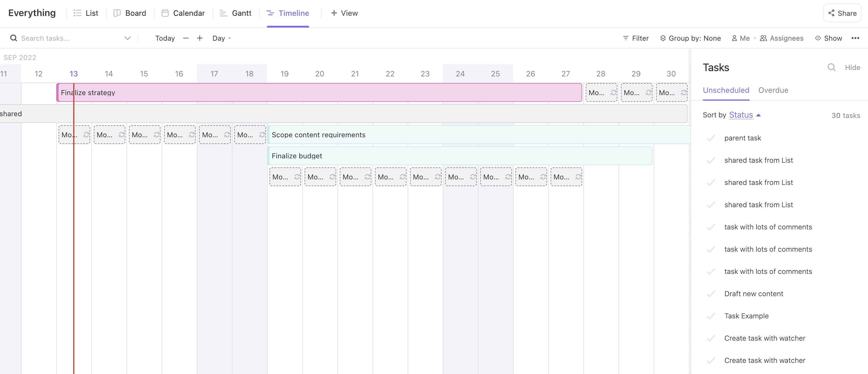The height and width of the screenshot is (374, 868).
Task: Check off 'Draft new content' task
Action: 711,294
